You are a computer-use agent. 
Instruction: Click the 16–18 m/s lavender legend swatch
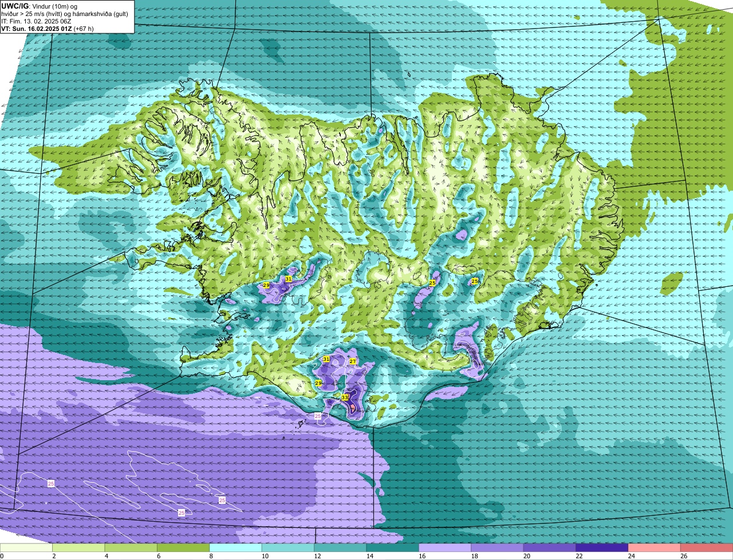tap(445, 548)
